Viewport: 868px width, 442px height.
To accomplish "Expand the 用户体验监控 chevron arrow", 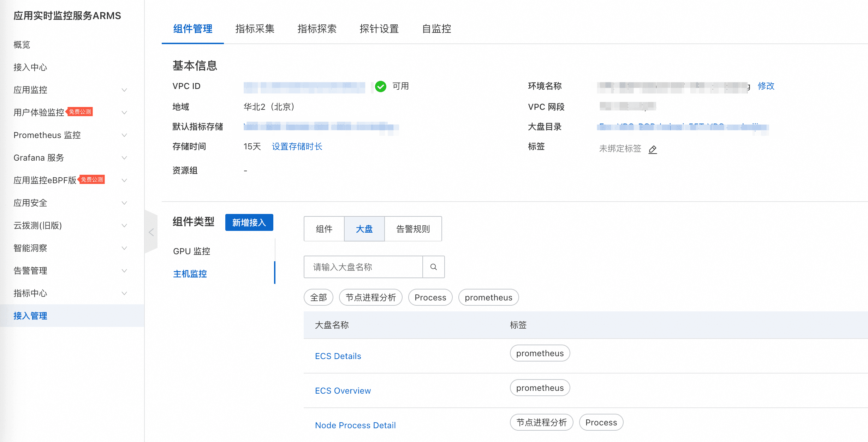I will [124, 113].
